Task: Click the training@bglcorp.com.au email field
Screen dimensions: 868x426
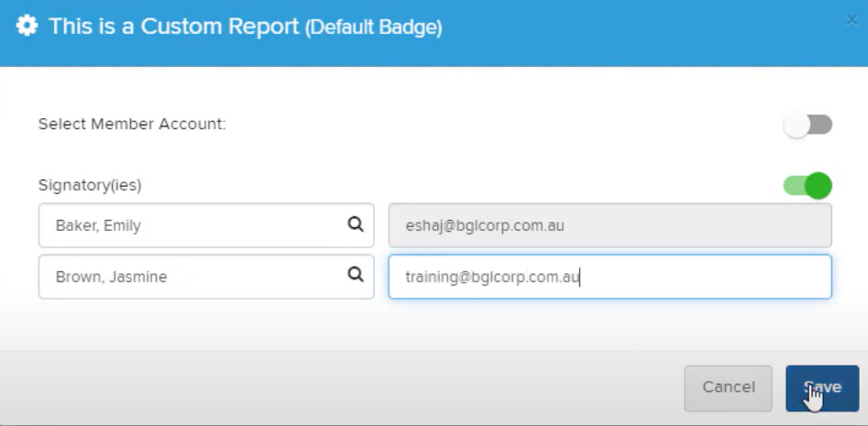Action: (610, 277)
